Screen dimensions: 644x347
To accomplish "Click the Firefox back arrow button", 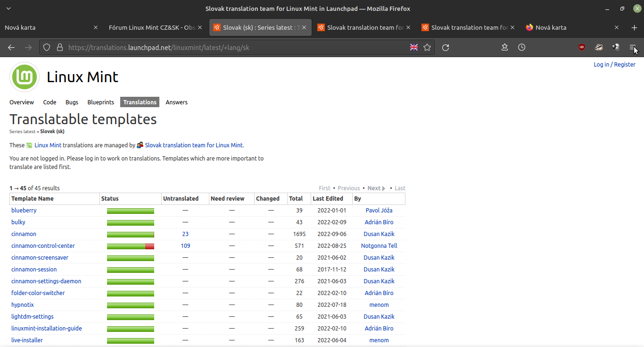I will (11, 47).
